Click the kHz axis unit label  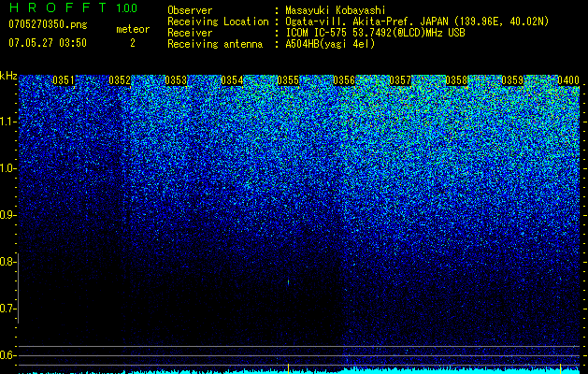tap(8, 76)
